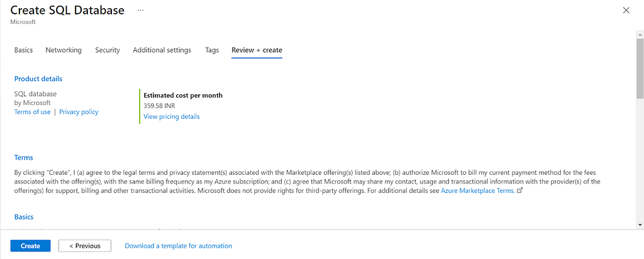This screenshot has width=644, height=259.
Task: Click the blue Create button
Action: pyautogui.click(x=30, y=246)
